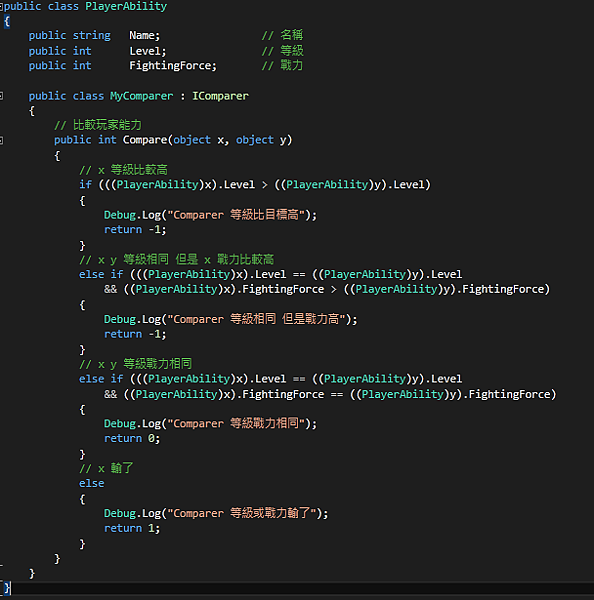This screenshot has width=594, height=600.
Task: Click the Name field declaration
Action: (x=144, y=35)
